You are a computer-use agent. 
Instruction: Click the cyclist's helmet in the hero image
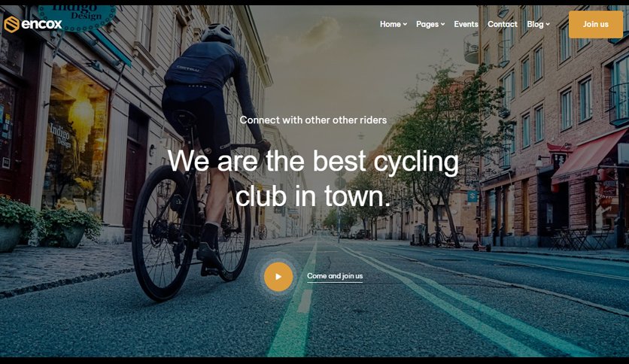(218, 34)
